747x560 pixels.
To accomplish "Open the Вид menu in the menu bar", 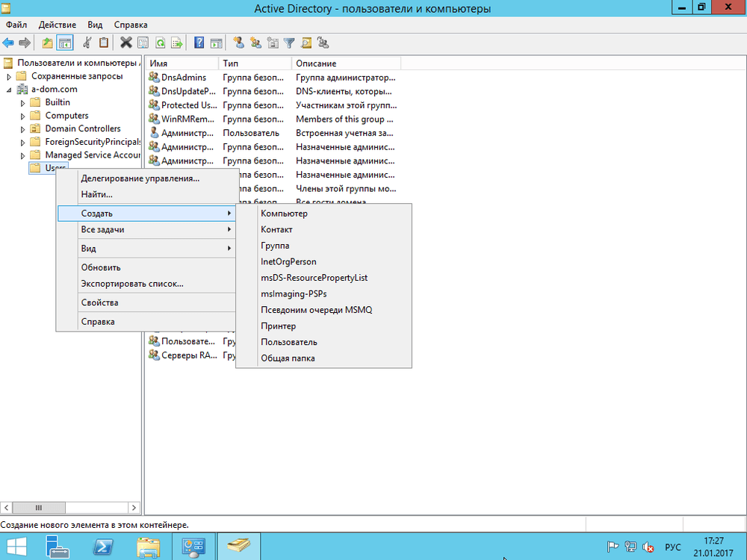I will [95, 25].
